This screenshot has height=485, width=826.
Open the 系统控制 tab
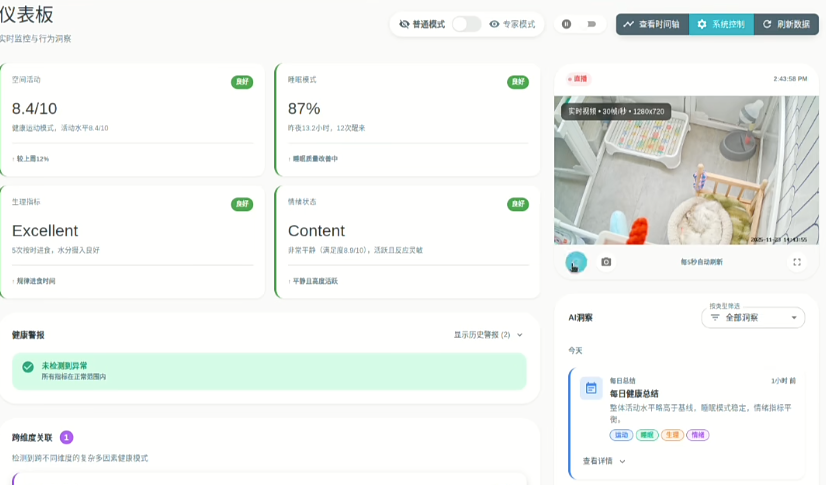(721, 24)
